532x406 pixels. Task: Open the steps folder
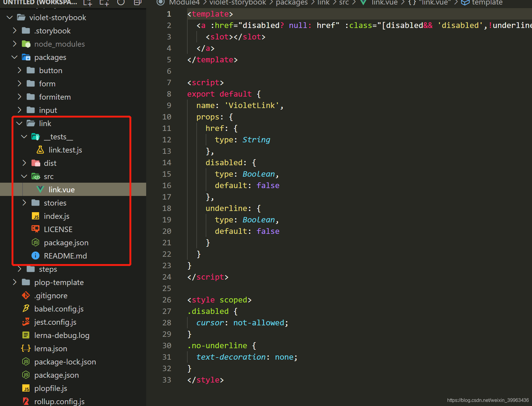pyautogui.click(x=48, y=269)
